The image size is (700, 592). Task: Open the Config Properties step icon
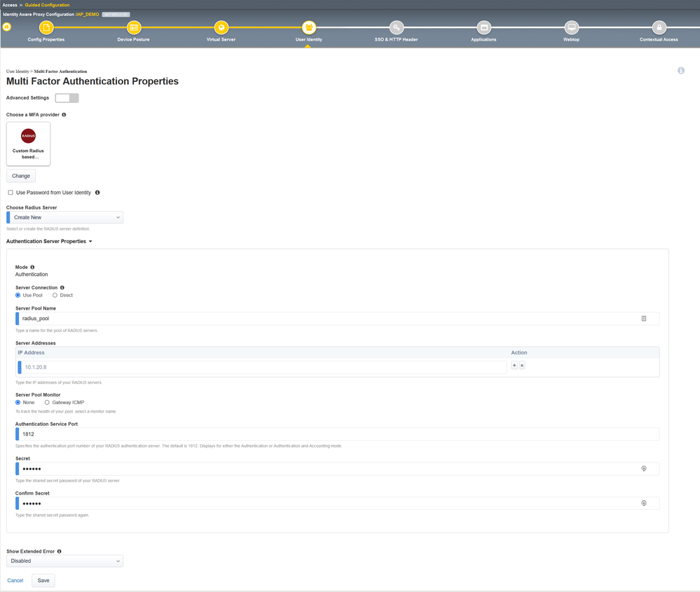pyautogui.click(x=46, y=28)
